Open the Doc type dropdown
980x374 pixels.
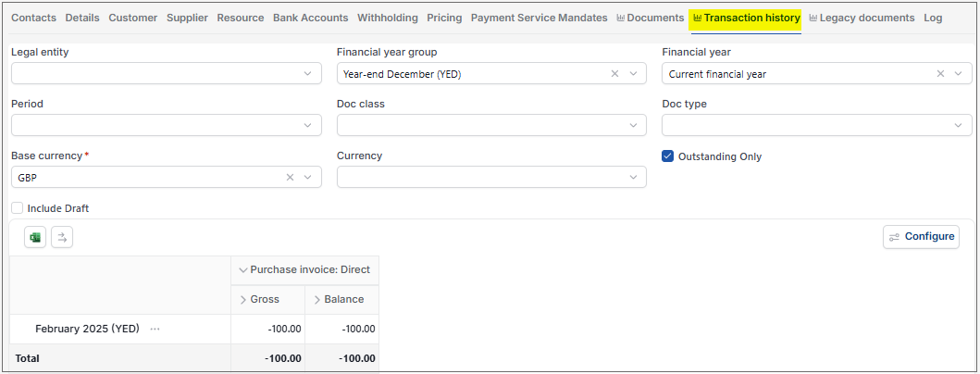[817, 126]
